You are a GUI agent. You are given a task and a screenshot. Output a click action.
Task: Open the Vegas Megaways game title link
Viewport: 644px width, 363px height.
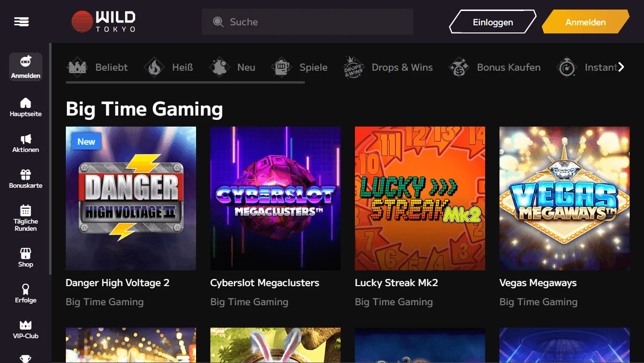coord(538,283)
